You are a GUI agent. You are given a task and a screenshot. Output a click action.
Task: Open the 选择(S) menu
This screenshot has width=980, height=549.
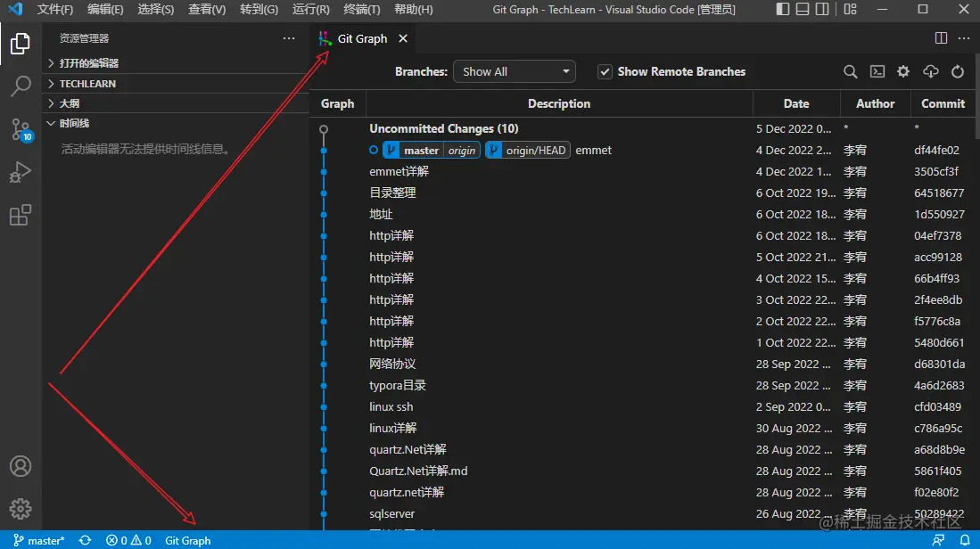[156, 10]
